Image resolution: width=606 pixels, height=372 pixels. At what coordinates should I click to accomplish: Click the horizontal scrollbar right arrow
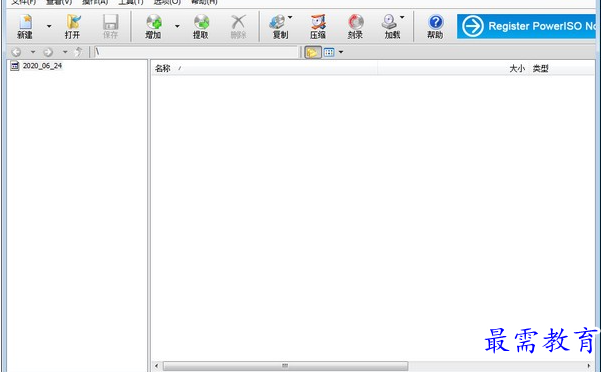coord(589,365)
